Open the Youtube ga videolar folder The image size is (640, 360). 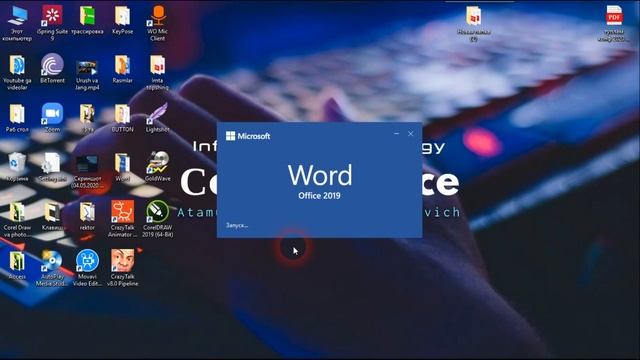pos(17,73)
